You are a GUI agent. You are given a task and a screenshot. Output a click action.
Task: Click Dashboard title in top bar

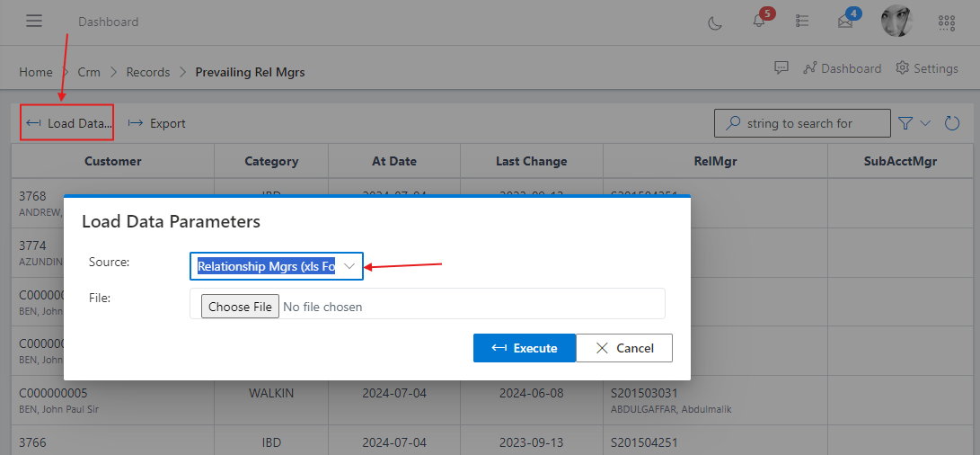point(108,22)
